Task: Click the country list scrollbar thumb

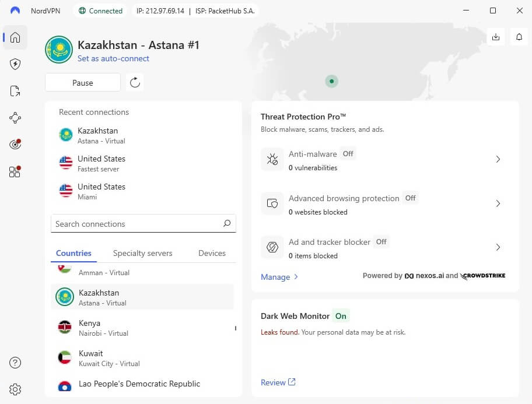Action: point(235,328)
